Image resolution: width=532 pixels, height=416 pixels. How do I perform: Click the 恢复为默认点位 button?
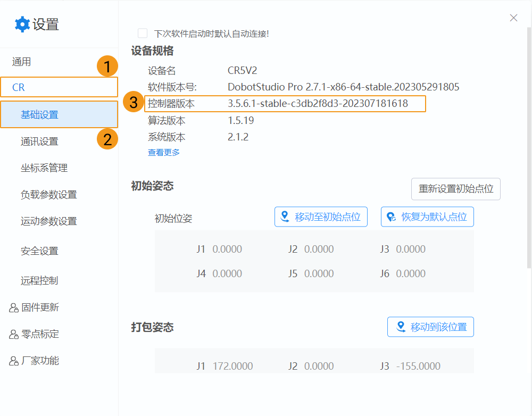[x=427, y=217]
